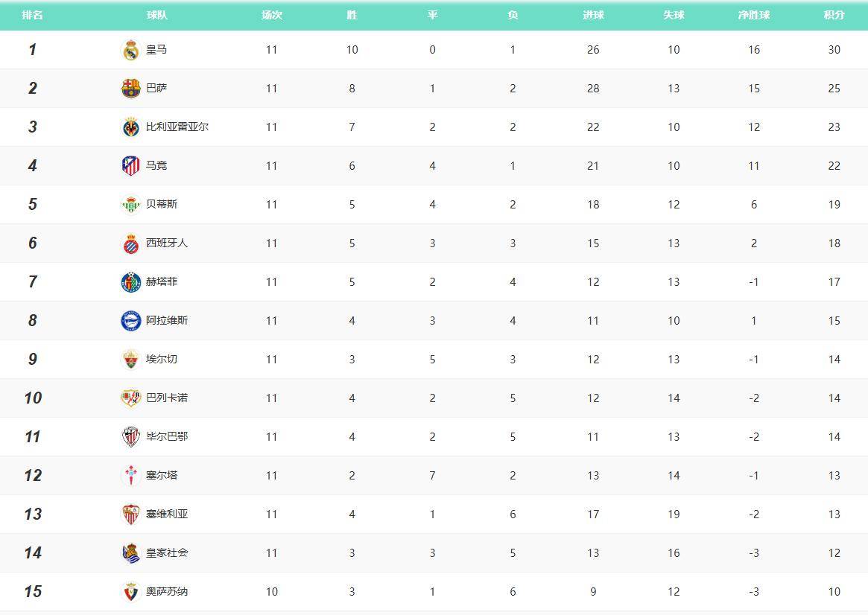Click the Villarreal (比利亚雷亚尔) crest icon

[x=131, y=127]
